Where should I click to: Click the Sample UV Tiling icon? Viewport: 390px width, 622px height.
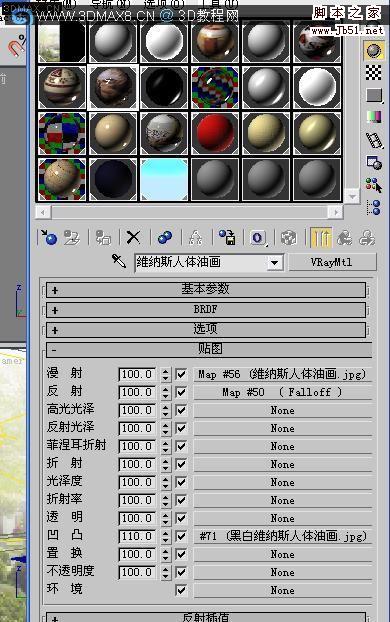coord(374,95)
